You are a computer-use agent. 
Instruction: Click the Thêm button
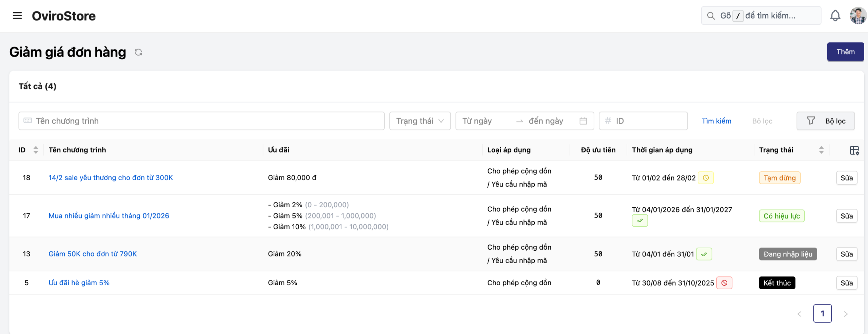pos(845,52)
